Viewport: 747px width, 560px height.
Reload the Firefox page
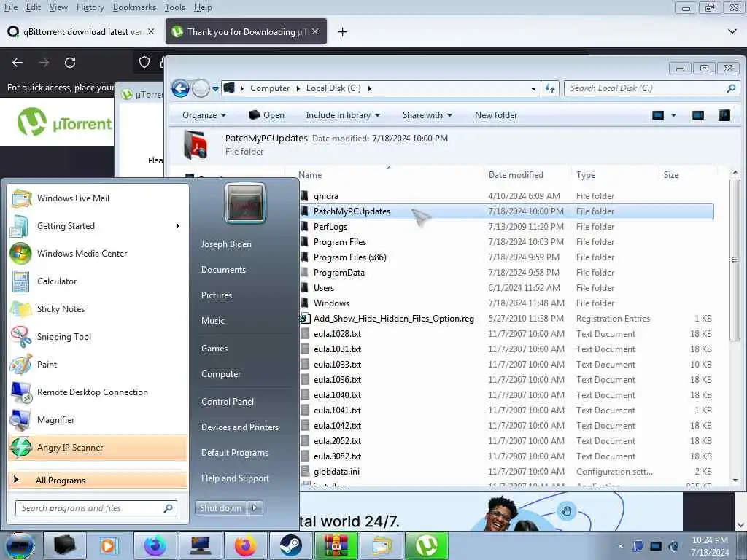pos(70,63)
